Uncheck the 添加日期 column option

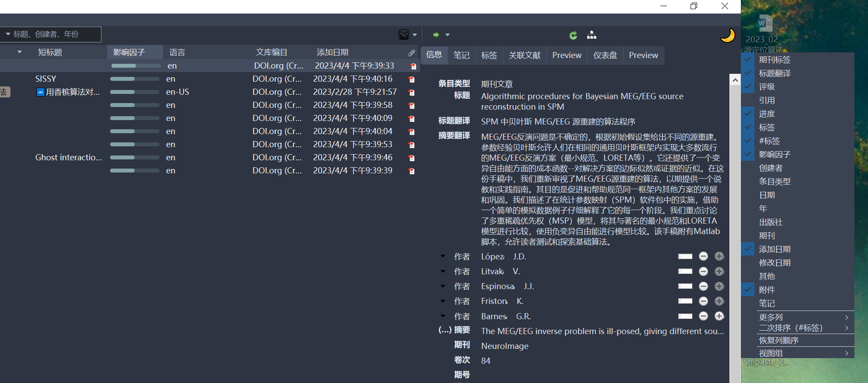click(x=798, y=249)
